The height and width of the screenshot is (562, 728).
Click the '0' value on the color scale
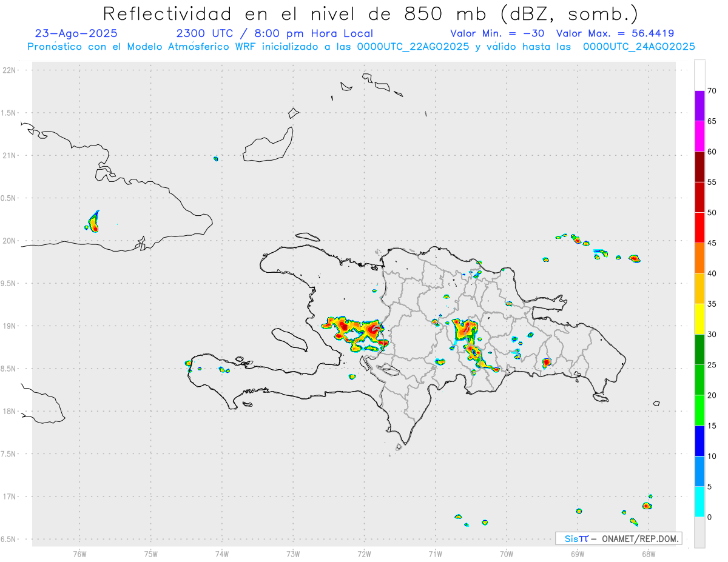coord(710,517)
